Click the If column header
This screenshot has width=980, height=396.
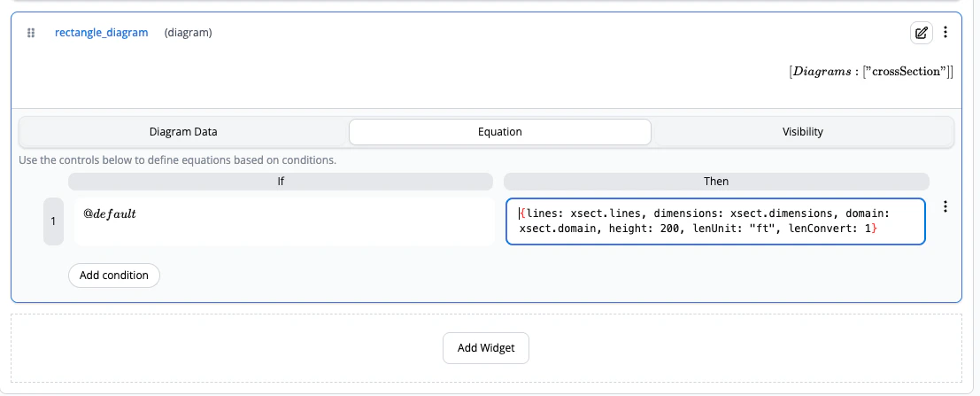[x=281, y=182]
